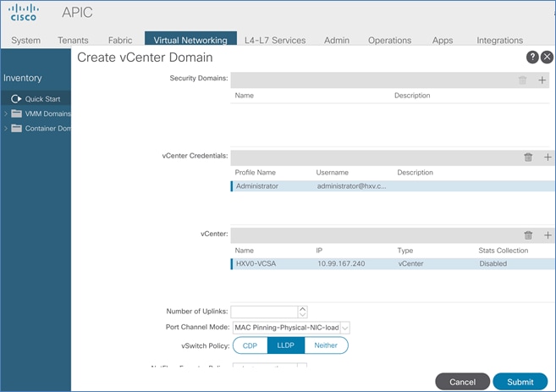This screenshot has width=556, height=392.
Task: Click the Submit button
Action: [520, 382]
